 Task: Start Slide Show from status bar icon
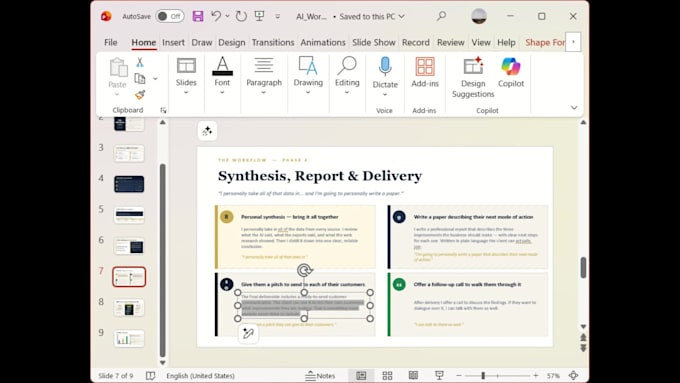[x=439, y=376]
